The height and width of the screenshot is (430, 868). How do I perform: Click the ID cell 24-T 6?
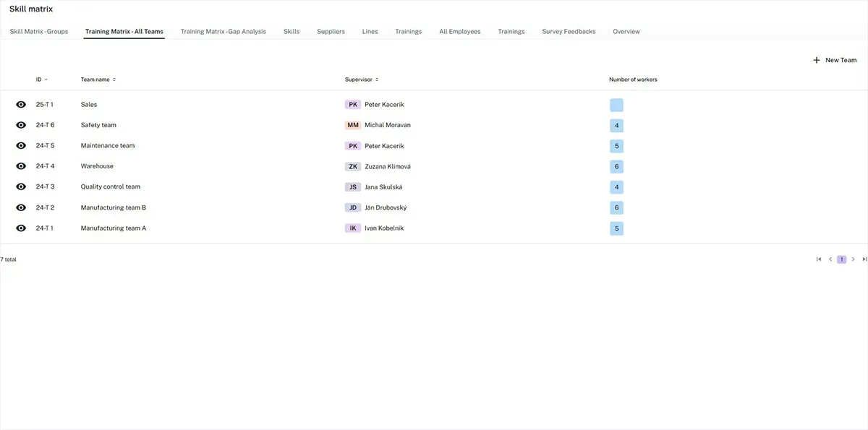click(x=46, y=125)
